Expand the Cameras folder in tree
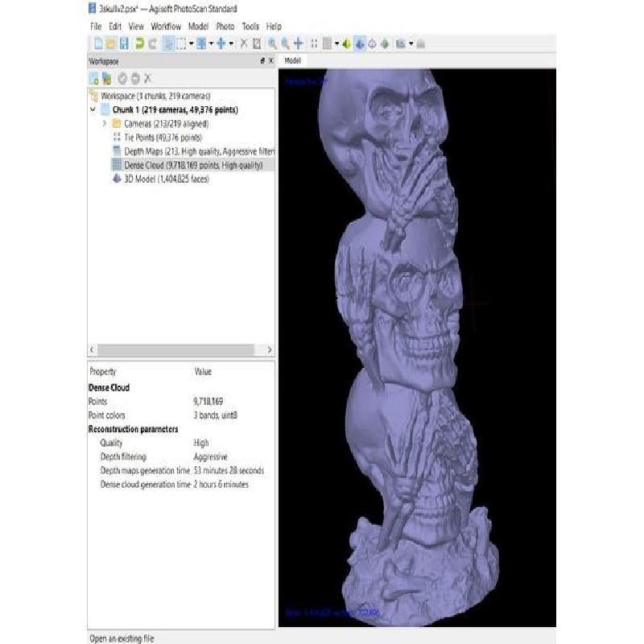This screenshot has width=644, height=644. tap(105, 124)
